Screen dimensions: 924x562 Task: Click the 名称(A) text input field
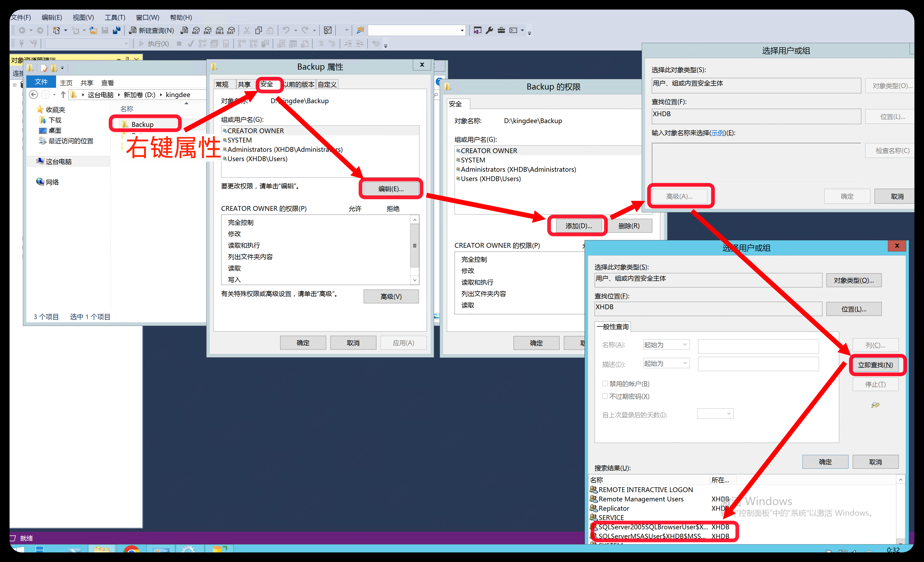coord(758,346)
